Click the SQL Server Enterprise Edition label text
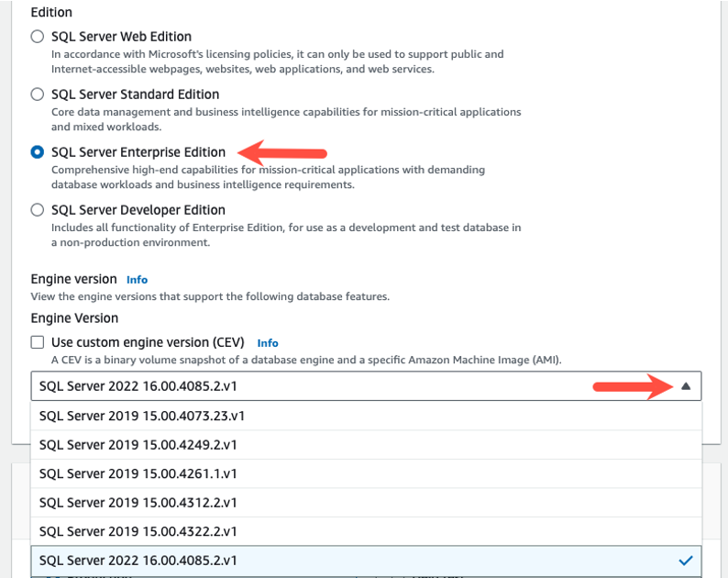The width and height of the screenshot is (728, 578). pos(138,152)
